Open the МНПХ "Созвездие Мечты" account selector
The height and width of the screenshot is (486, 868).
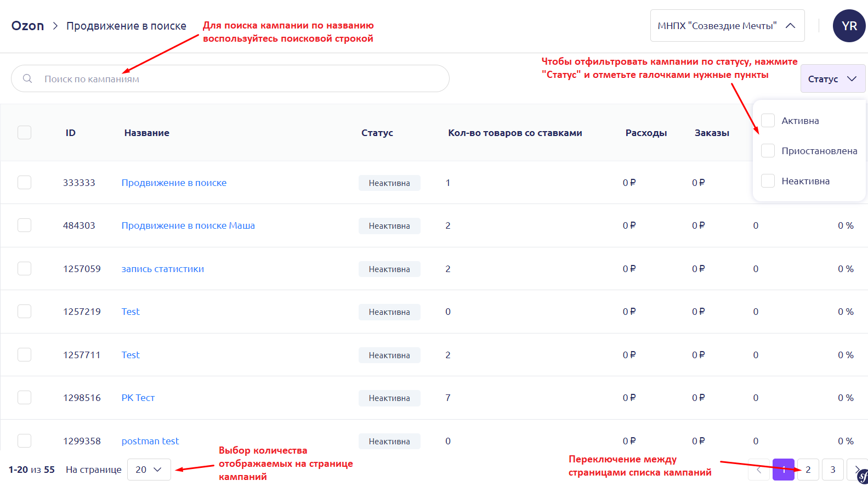pyautogui.click(x=727, y=26)
